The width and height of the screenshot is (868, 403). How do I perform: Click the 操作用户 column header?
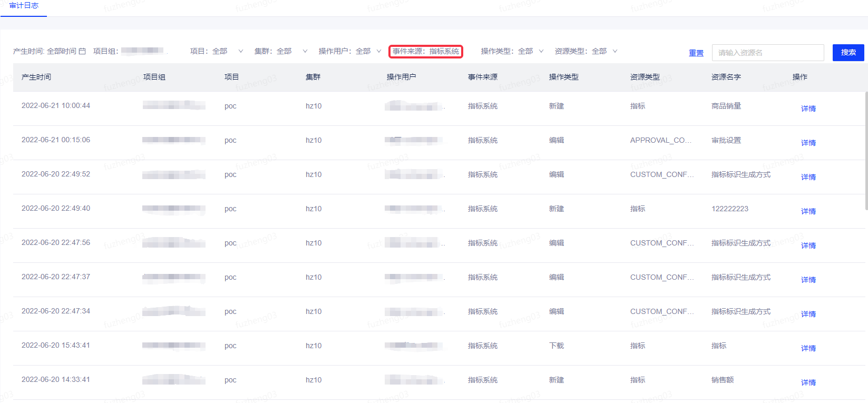(x=402, y=77)
